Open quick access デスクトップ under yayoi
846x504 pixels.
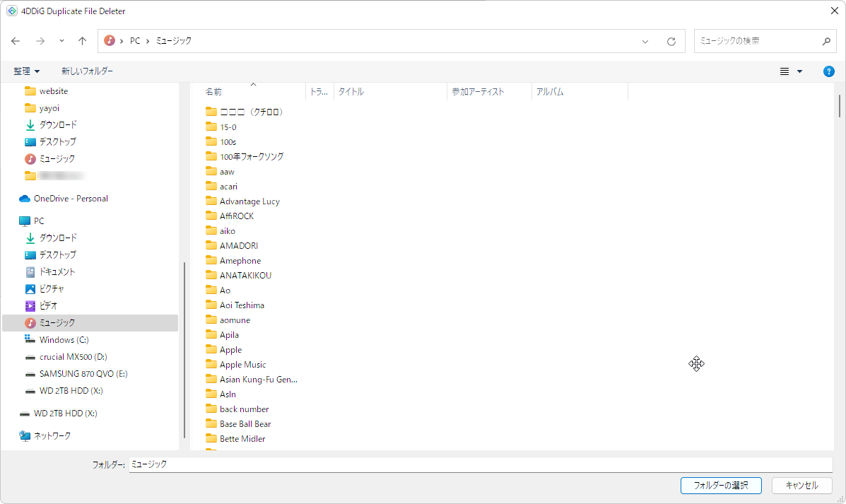pyautogui.click(x=51, y=142)
